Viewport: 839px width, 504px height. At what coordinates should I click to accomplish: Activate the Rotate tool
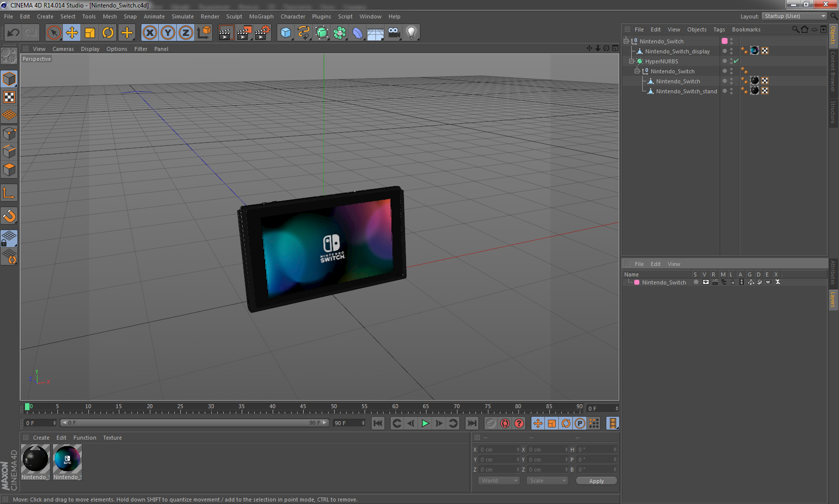tap(108, 33)
